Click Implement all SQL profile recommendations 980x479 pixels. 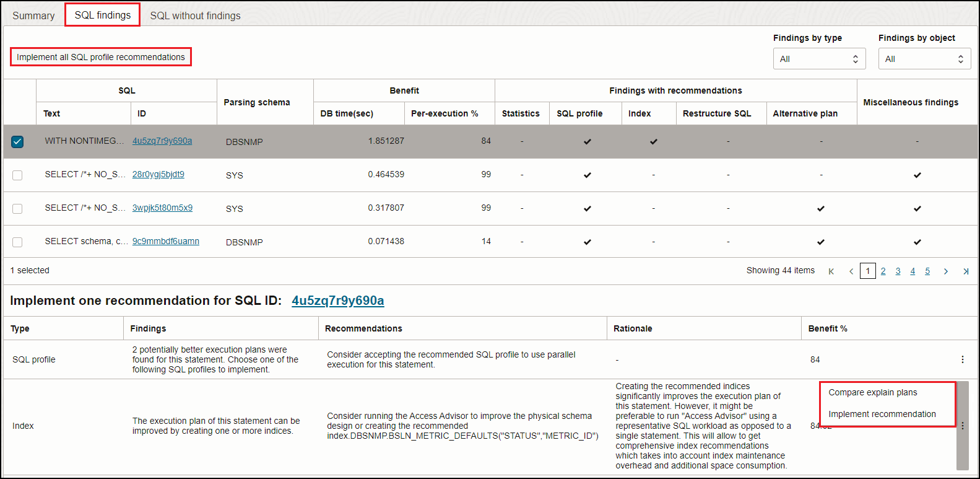pyautogui.click(x=101, y=57)
